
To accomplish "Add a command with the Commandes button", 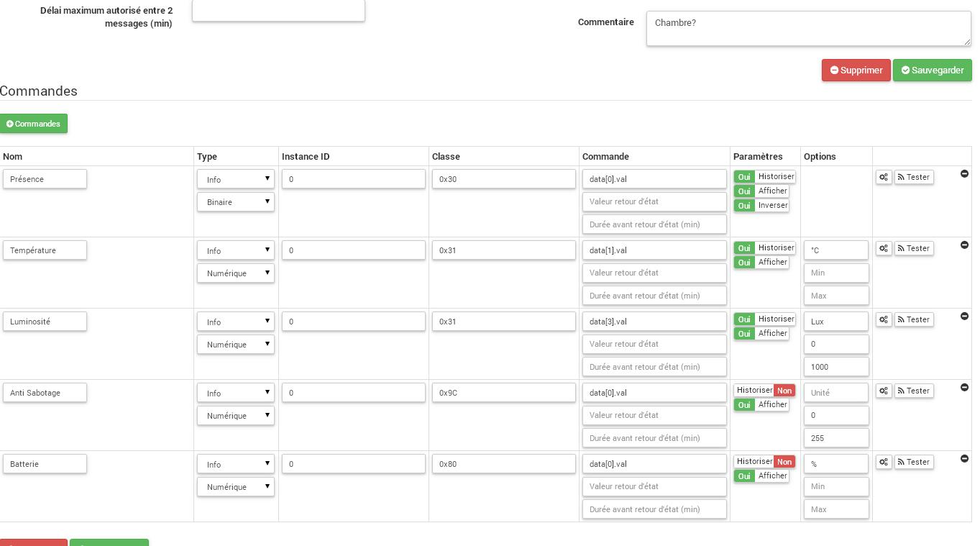I will (34, 124).
